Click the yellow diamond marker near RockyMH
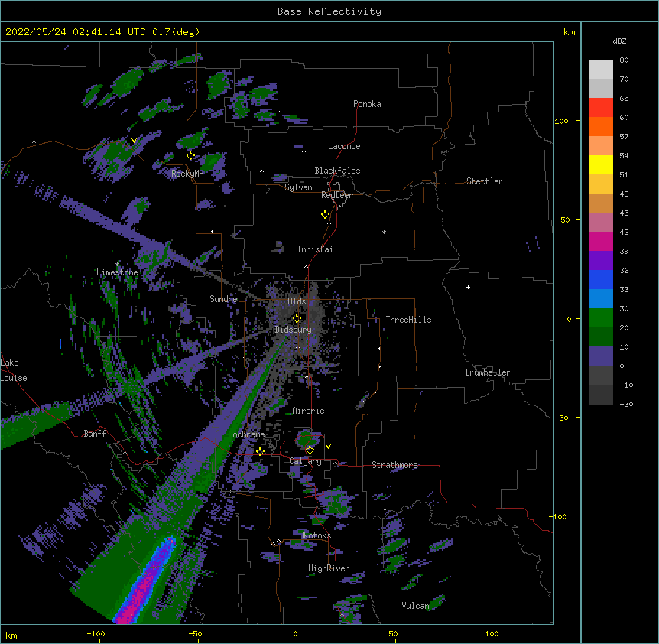Image resolution: width=659 pixels, height=644 pixels. tap(191, 155)
